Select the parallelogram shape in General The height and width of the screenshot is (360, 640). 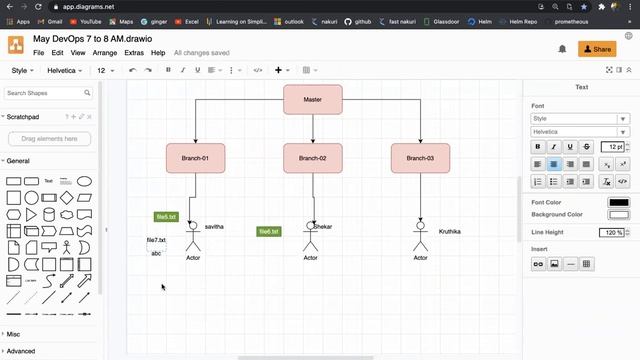pos(84,198)
